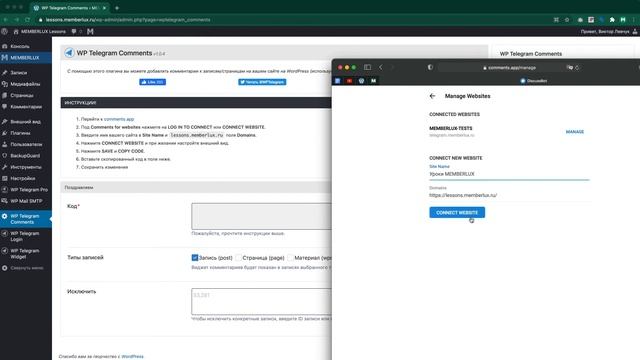
Task: Close the WP Telegram Comments Chrome tab
Action: 104,8
